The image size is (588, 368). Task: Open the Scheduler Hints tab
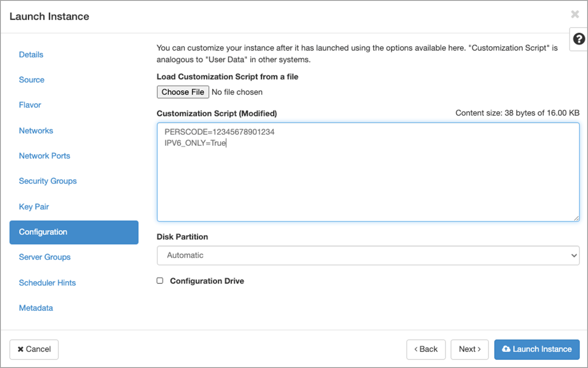(47, 283)
